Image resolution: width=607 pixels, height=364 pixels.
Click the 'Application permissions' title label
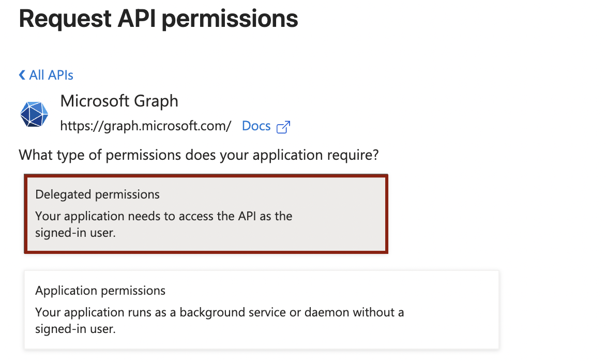(100, 291)
